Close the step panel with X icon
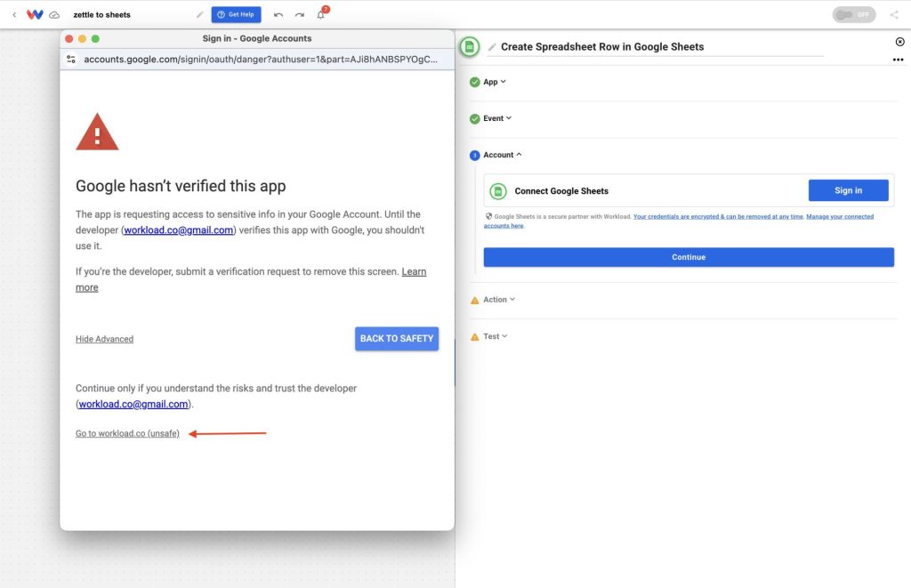 (899, 42)
